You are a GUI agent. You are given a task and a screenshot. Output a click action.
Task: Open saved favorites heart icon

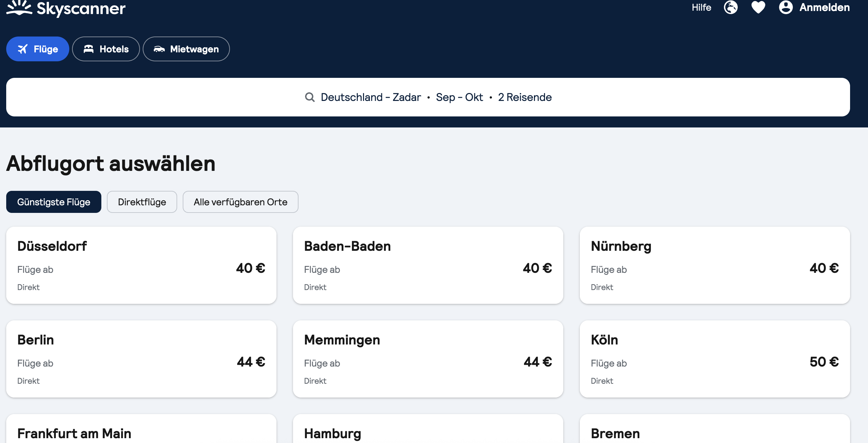(x=758, y=7)
